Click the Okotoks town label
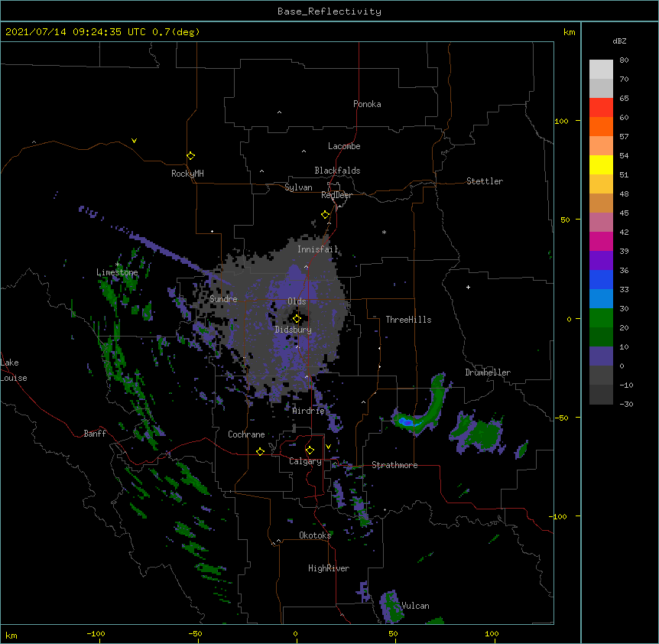 pyautogui.click(x=315, y=535)
